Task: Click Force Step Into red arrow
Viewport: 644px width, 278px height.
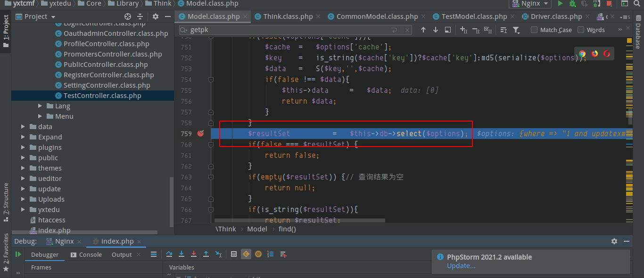Action: tap(194, 254)
